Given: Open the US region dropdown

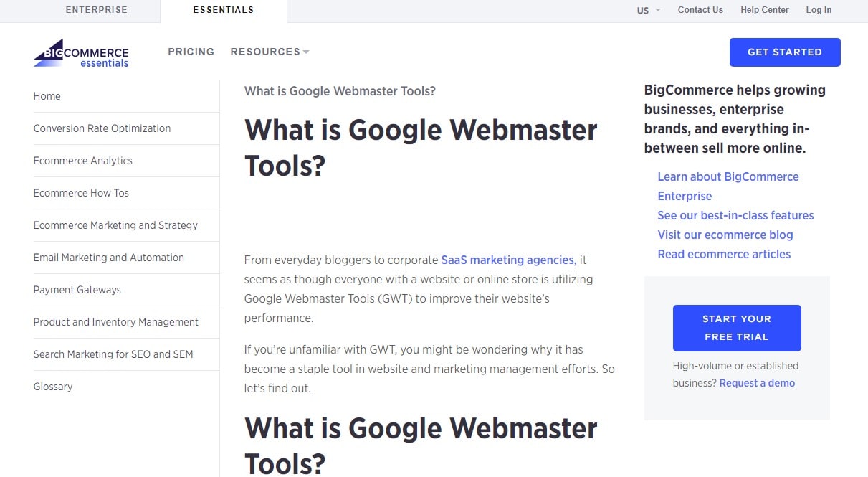Looking at the screenshot, I should click(x=649, y=10).
